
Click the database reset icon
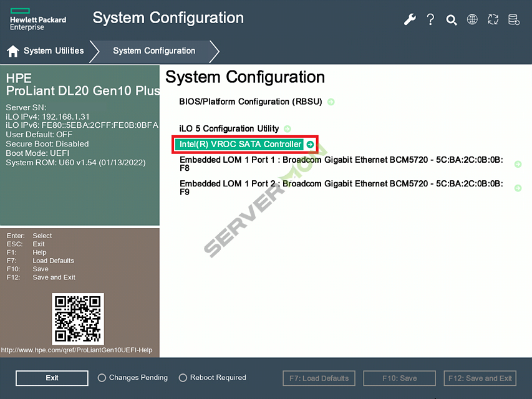pos(513,19)
